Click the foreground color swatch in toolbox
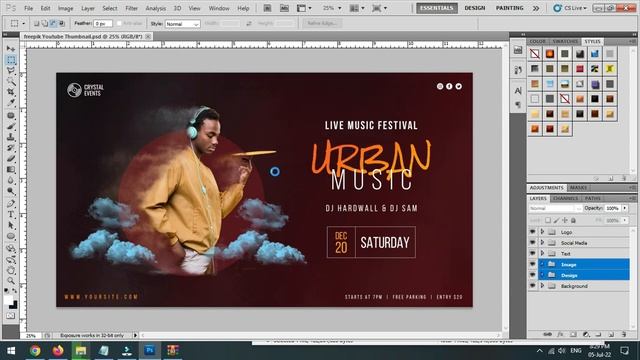 click(x=8, y=300)
